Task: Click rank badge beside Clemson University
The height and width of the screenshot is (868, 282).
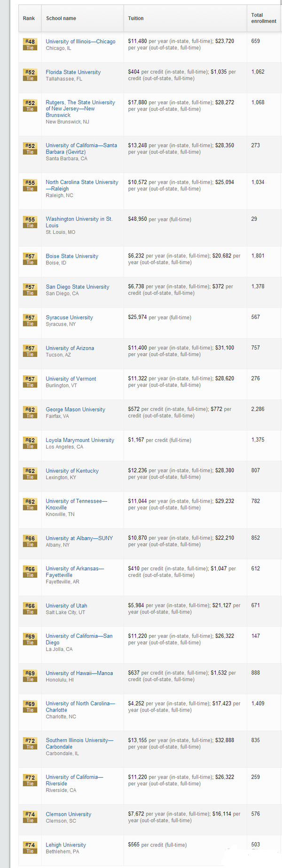Action: point(30,817)
